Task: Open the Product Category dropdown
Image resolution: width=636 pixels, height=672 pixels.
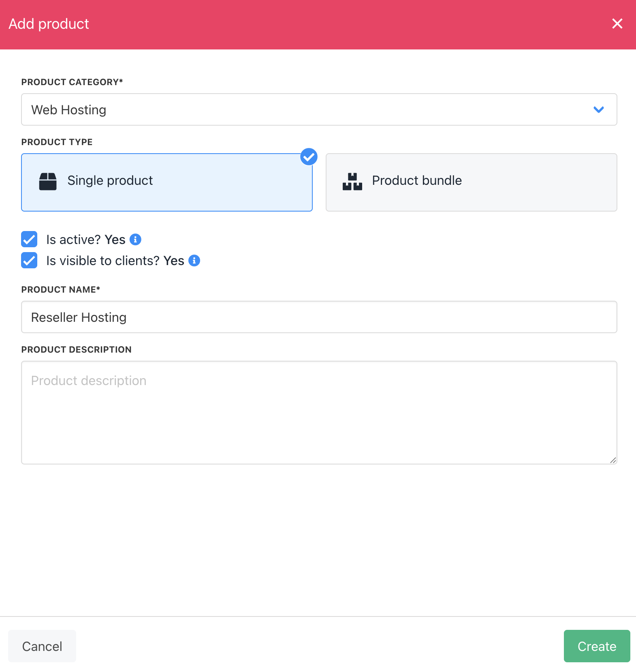Action: tap(319, 109)
